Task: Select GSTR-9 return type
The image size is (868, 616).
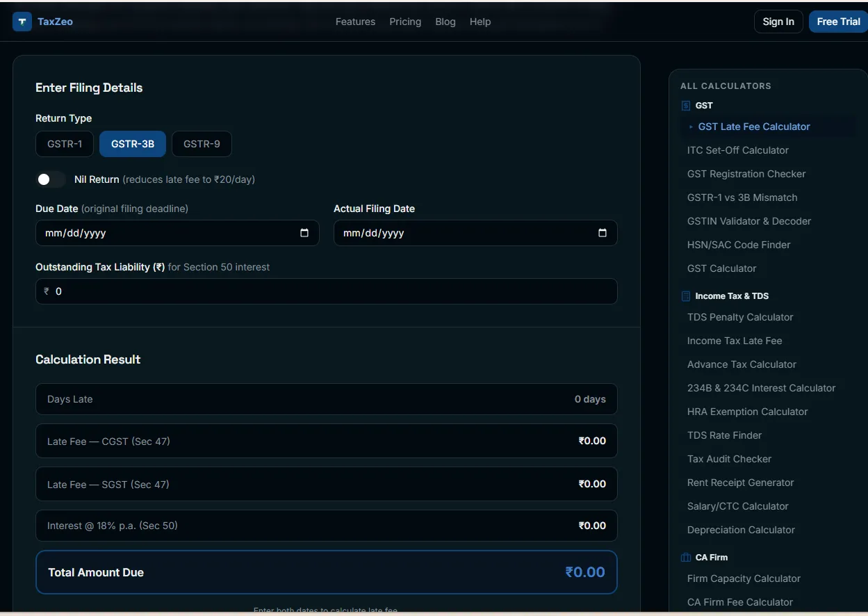Action: tap(202, 144)
